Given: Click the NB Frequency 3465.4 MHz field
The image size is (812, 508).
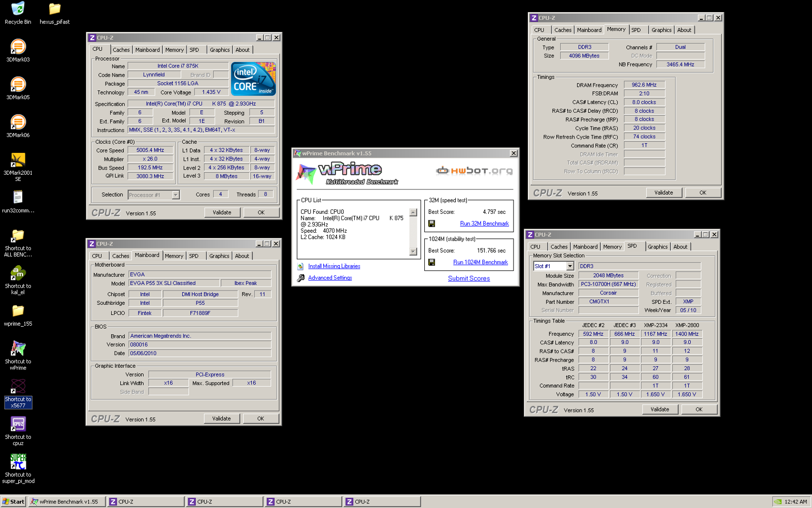Looking at the screenshot, I should click(x=680, y=65).
